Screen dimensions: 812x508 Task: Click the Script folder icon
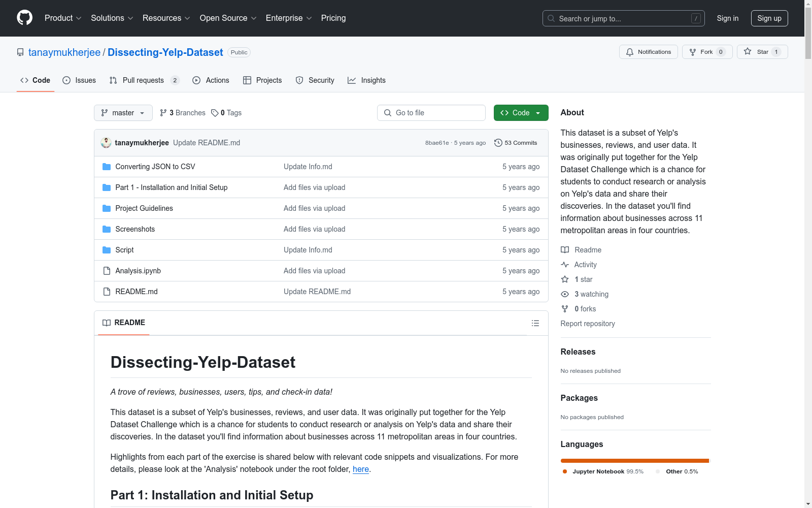(x=107, y=250)
